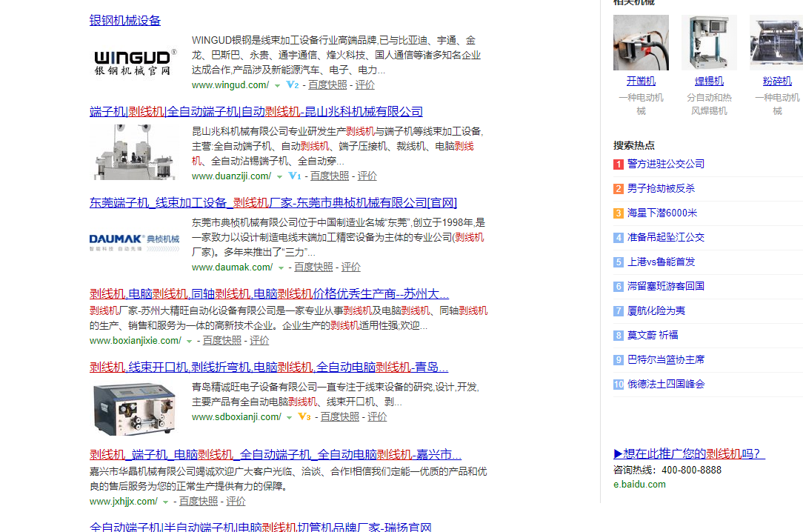Open hot search item 警方进驻公交公司
Screen dimensions: 803x532
point(665,164)
